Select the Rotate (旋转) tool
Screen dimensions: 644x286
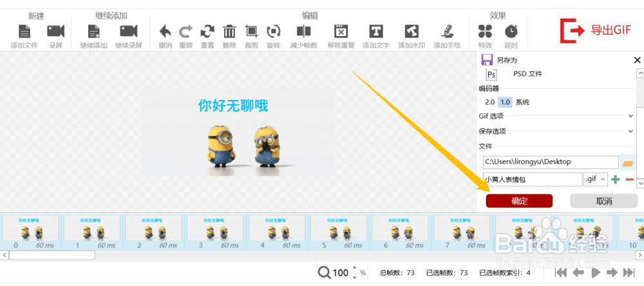[274, 32]
